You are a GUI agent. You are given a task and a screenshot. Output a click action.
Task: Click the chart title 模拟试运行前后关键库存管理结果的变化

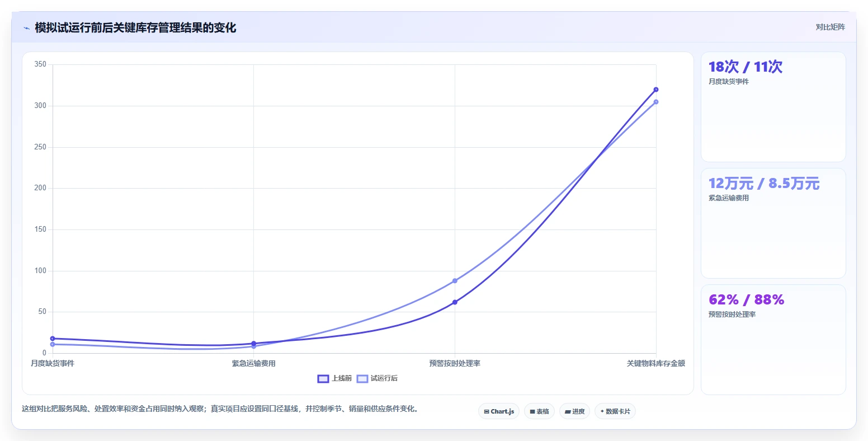point(135,27)
